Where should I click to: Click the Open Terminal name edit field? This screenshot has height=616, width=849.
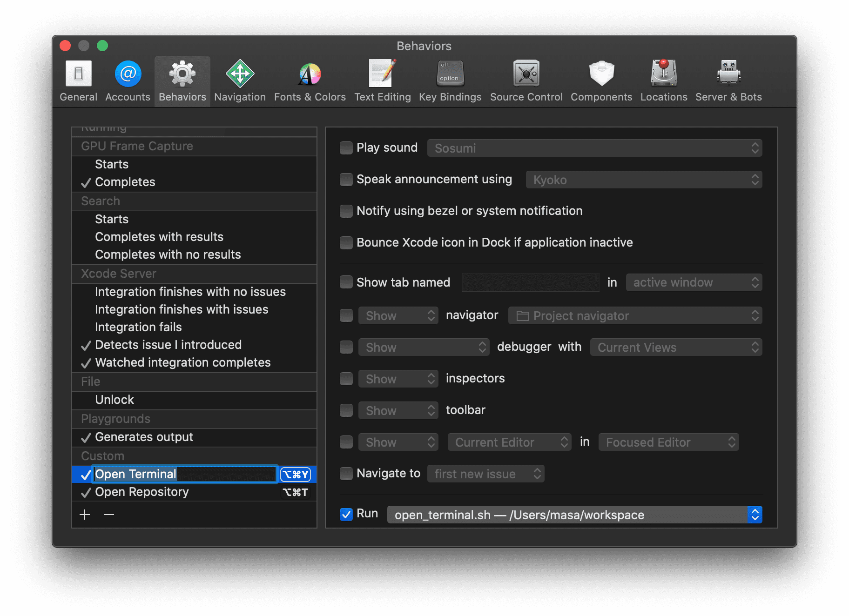[x=185, y=474]
